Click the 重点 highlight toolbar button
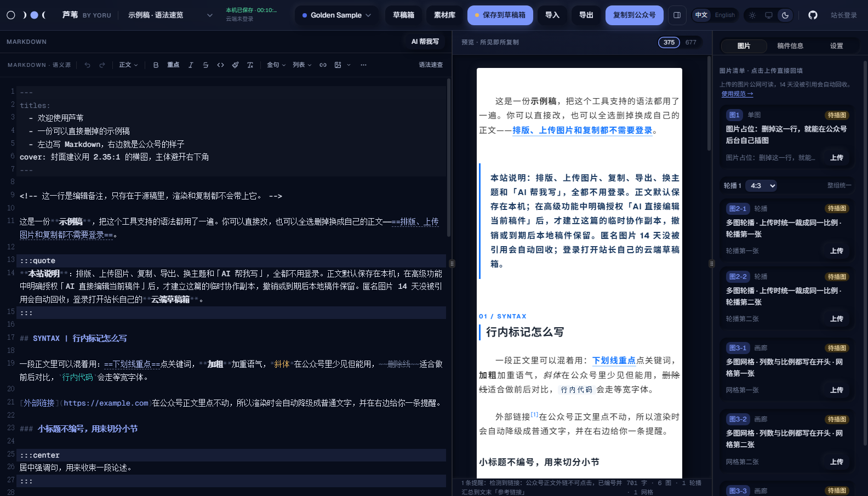Viewport: 868px width, 496px height. [x=173, y=65]
